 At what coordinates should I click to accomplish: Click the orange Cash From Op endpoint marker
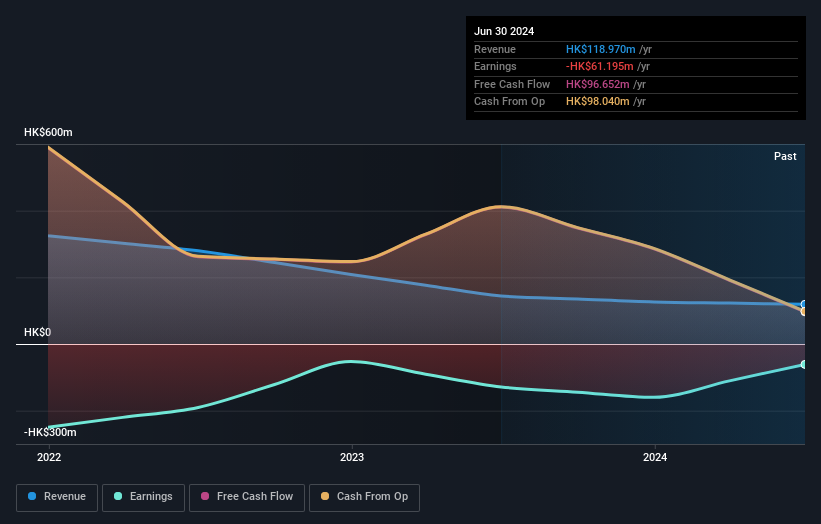804,311
